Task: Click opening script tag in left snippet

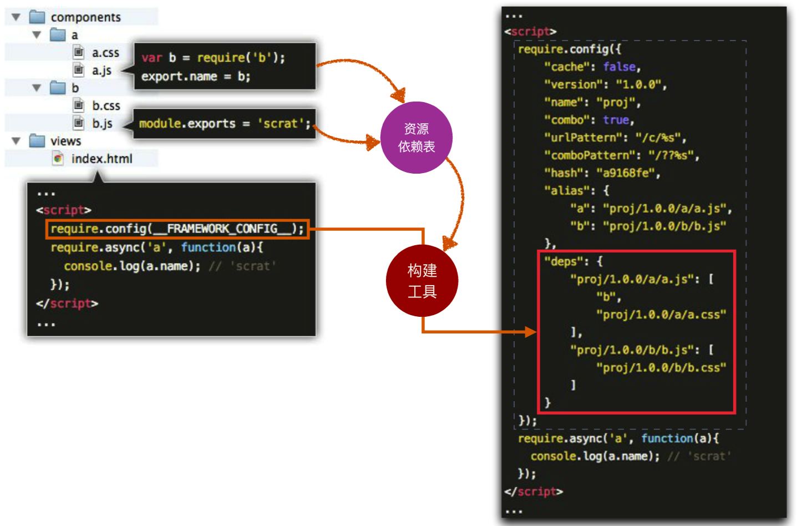Action: [x=63, y=210]
